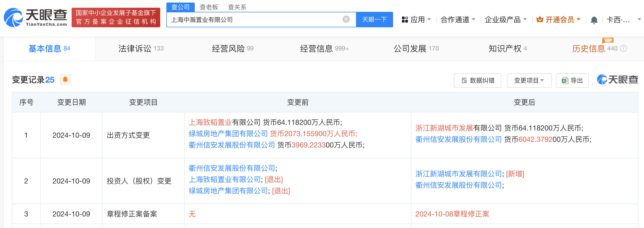Viewport: 644px width, 228px height.
Task: Switch to the 知识产权 tab
Action: 508,48
